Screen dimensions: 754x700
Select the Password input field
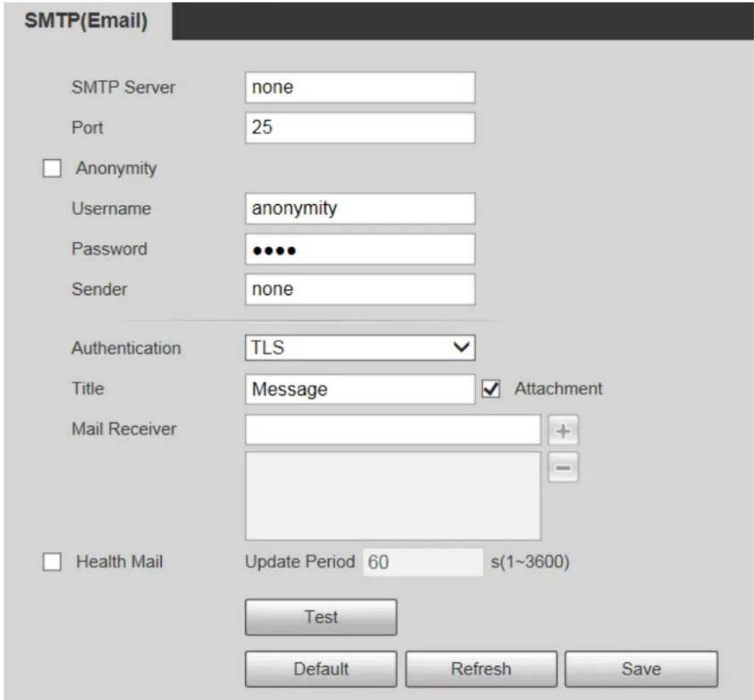(359, 249)
